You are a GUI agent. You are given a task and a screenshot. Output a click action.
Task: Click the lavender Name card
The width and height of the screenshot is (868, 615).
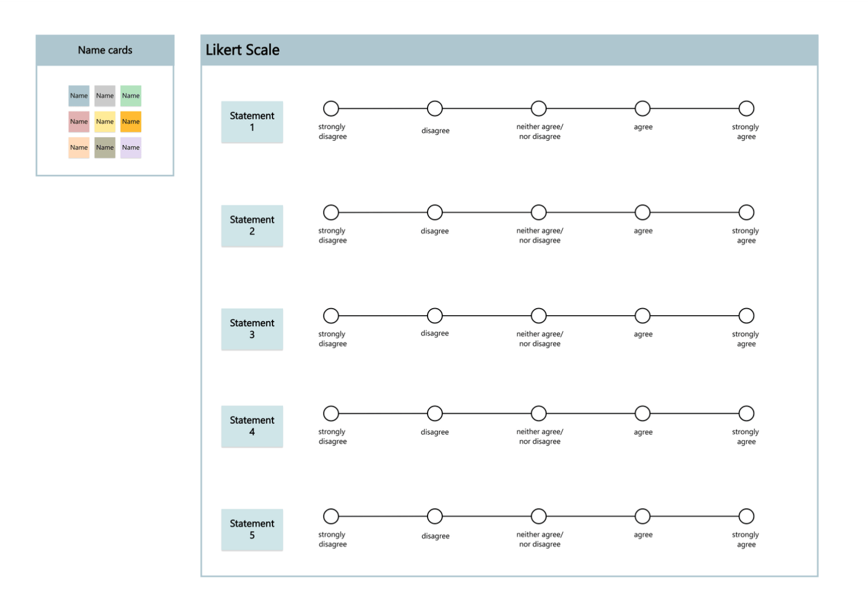(x=131, y=147)
